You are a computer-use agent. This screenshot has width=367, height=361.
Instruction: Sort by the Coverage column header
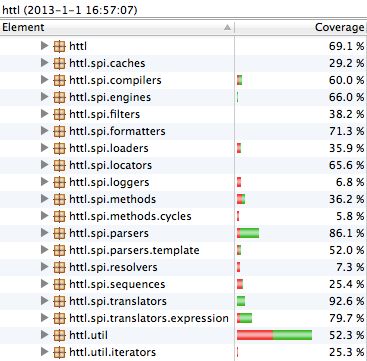(301, 27)
